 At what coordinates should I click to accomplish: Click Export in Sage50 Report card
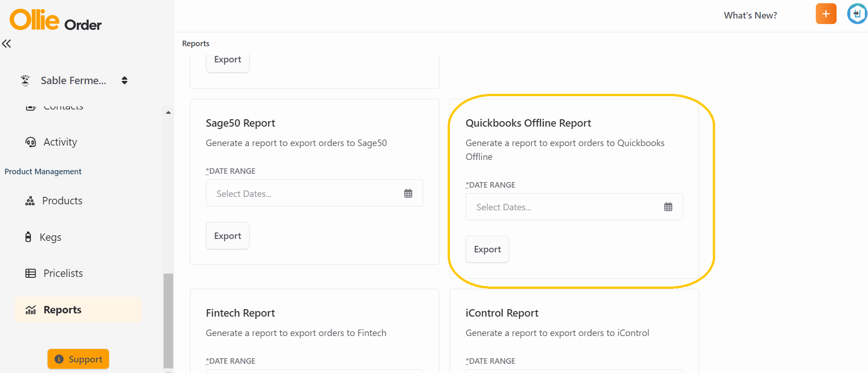click(228, 236)
